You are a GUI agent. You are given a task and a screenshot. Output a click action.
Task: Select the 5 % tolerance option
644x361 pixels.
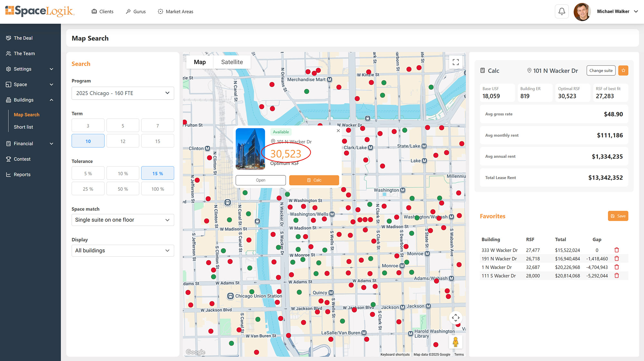click(88, 173)
